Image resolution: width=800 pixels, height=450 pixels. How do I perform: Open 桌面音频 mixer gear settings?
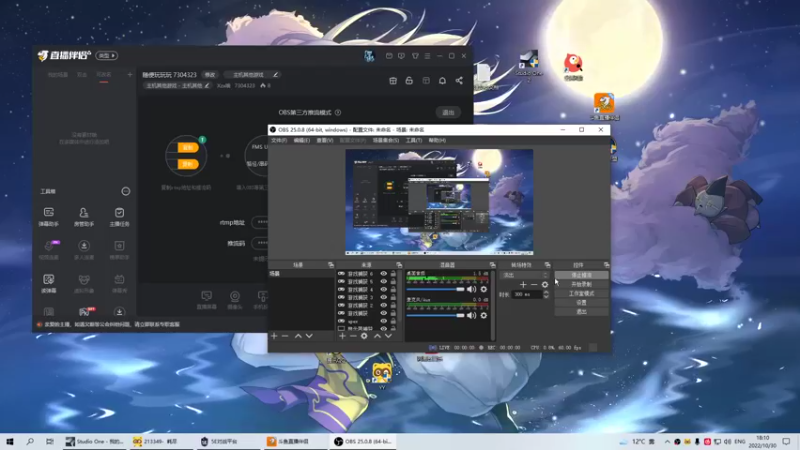[484, 289]
